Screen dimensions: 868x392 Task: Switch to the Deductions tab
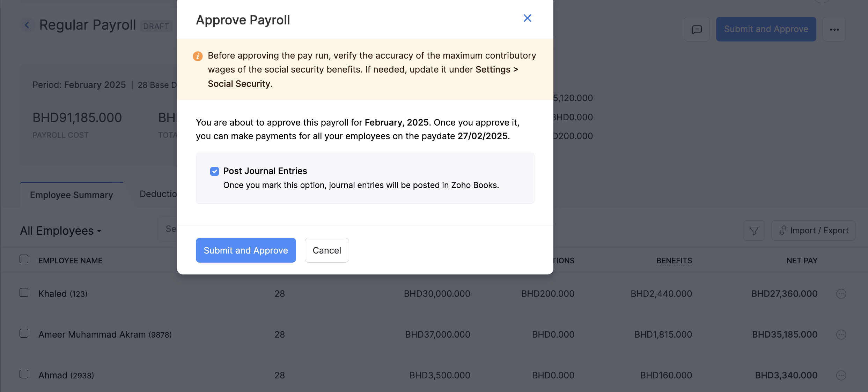click(x=160, y=194)
